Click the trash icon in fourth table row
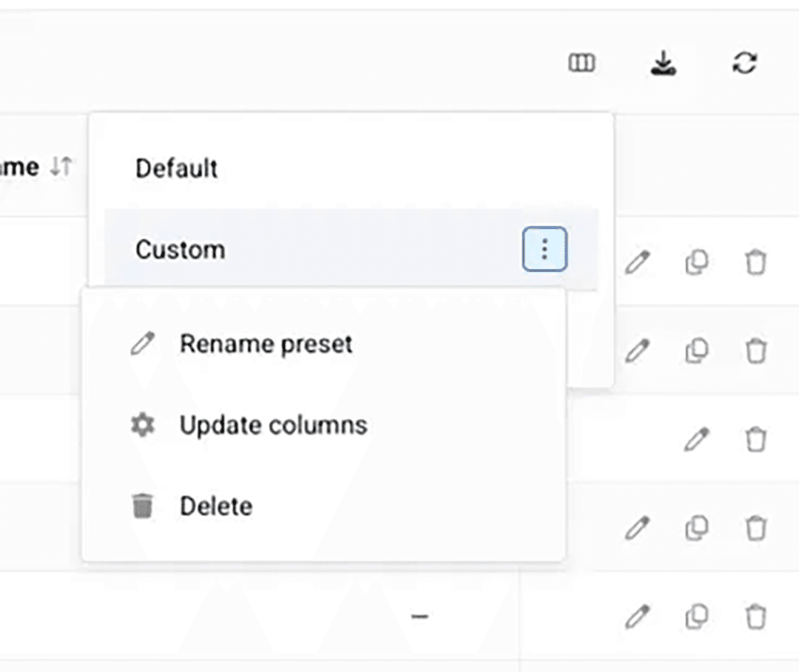The image size is (799, 672). pyautogui.click(x=755, y=528)
